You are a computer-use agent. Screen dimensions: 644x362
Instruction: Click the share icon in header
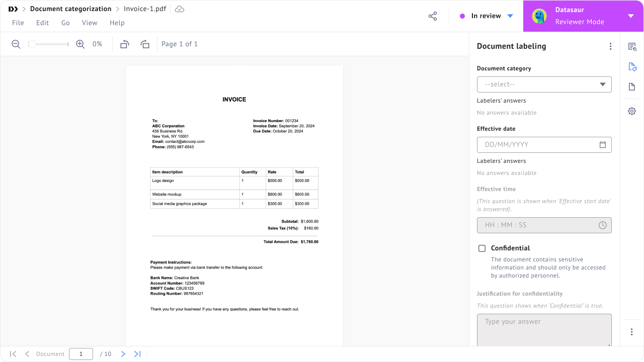(x=433, y=16)
